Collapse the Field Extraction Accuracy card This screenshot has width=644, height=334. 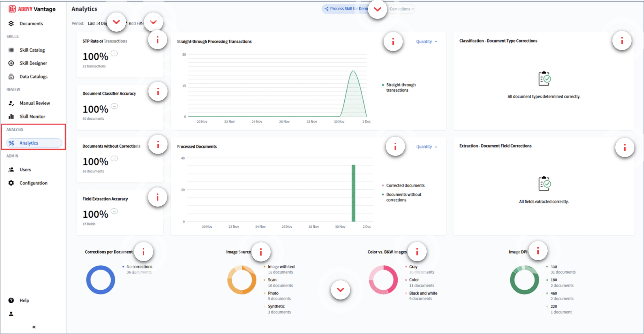click(114, 211)
